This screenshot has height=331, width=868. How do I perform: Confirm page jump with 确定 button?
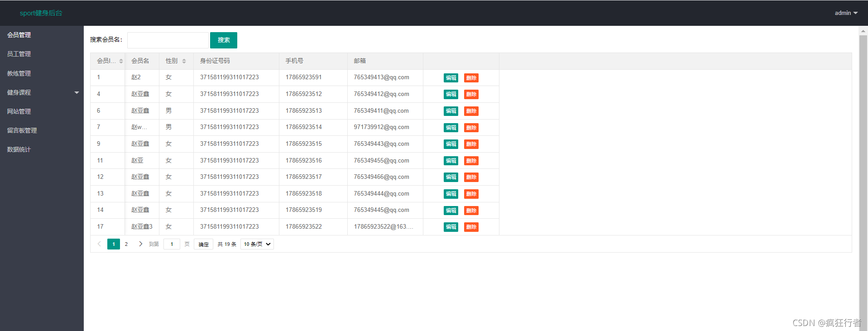(203, 244)
